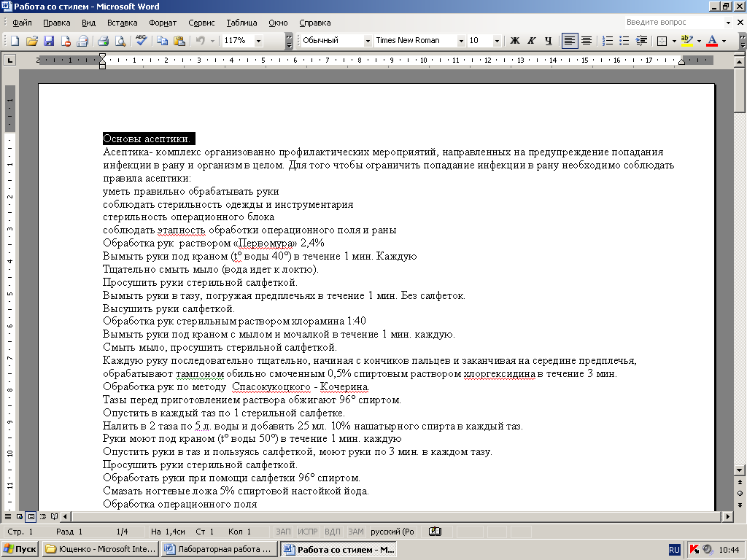Viewport: 747px width, 560px height.
Task: Go to previous page double-arrow button
Action: coord(740,482)
